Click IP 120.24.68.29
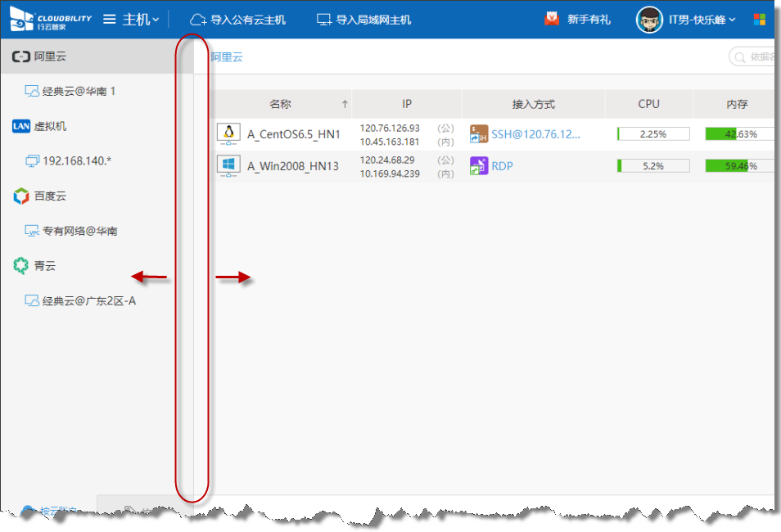The image size is (781, 532). 387,160
